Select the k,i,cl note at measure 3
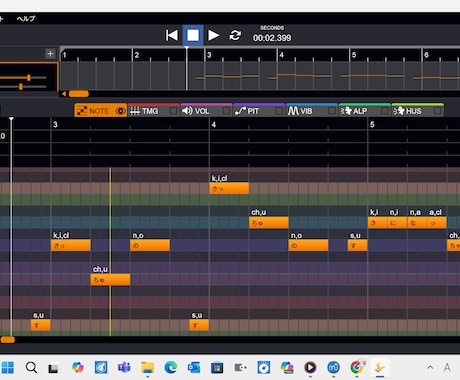This screenshot has height=380, width=460. pyautogui.click(x=71, y=245)
